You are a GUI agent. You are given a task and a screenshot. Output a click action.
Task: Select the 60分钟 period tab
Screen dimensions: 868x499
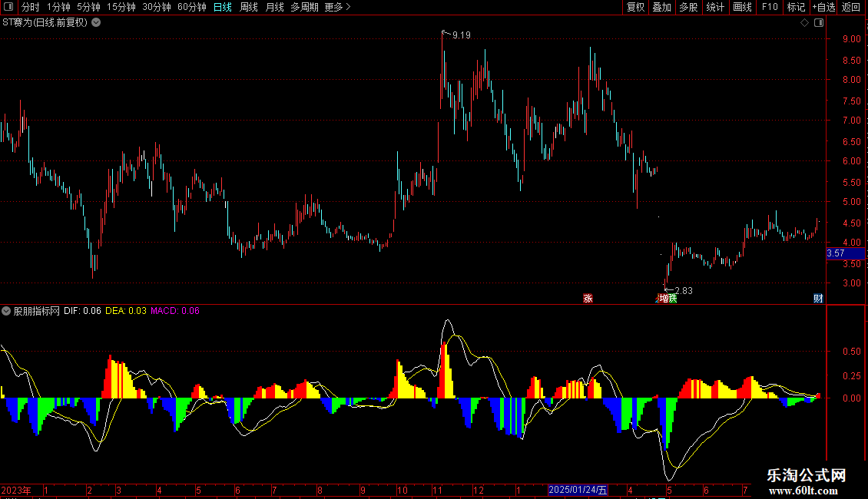191,7
